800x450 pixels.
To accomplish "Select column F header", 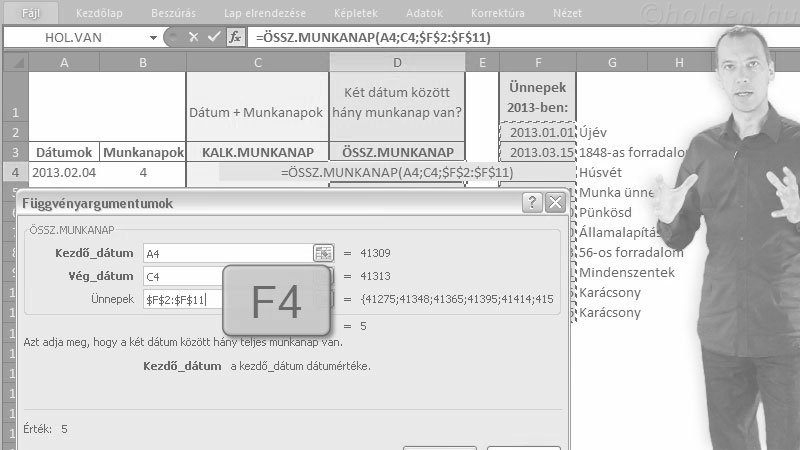I will (538, 62).
